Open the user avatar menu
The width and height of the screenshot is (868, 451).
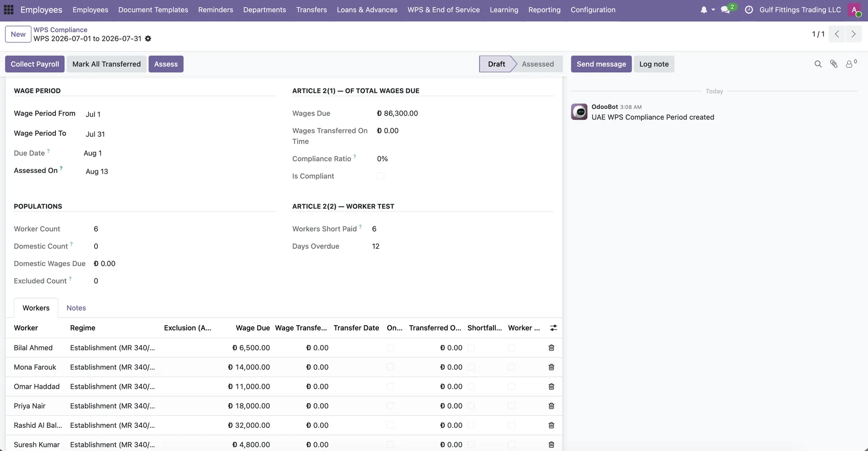point(854,10)
